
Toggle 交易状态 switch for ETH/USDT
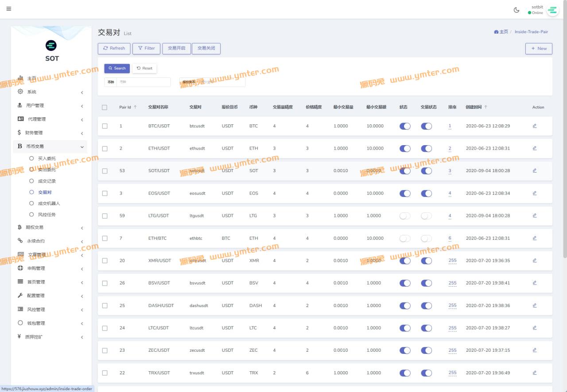click(x=426, y=148)
